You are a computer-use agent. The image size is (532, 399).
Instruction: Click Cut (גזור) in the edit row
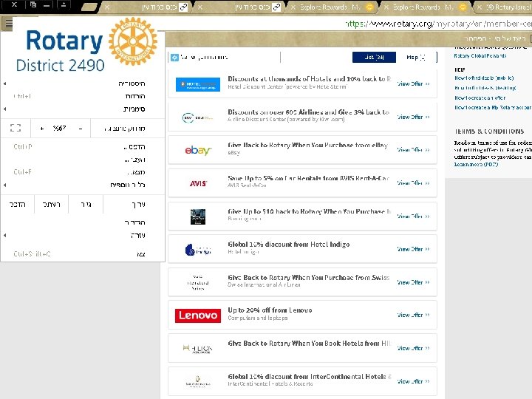click(86, 205)
